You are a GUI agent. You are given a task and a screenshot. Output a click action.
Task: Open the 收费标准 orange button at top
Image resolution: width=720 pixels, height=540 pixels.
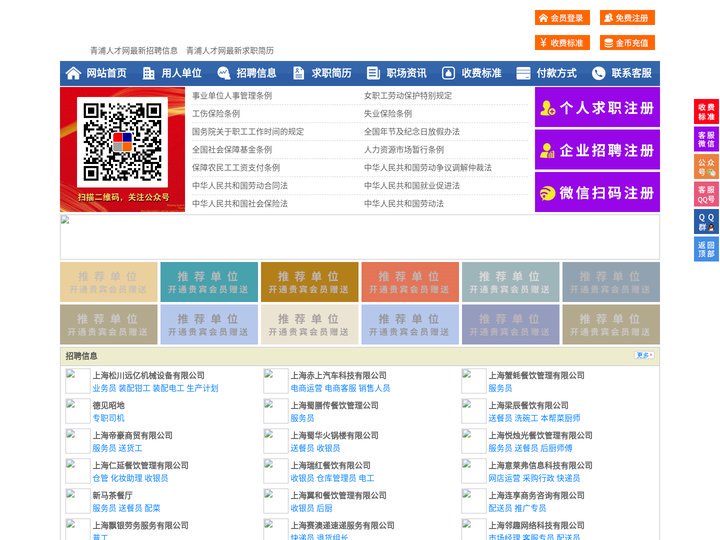[562, 43]
